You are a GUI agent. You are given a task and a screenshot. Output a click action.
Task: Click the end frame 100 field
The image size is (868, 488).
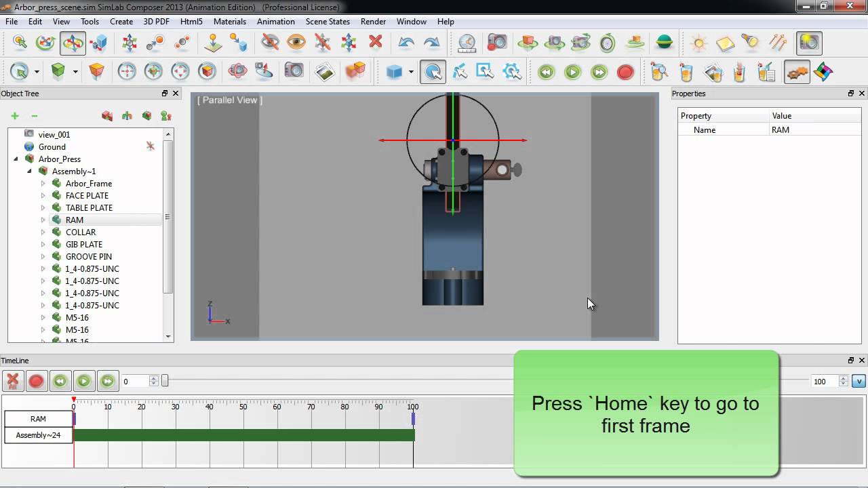825,382
